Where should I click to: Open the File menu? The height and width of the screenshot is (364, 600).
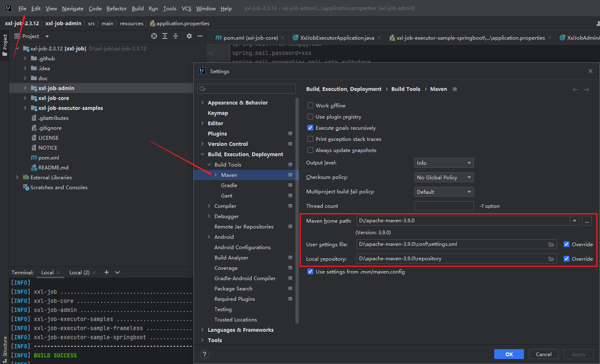(22, 8)
